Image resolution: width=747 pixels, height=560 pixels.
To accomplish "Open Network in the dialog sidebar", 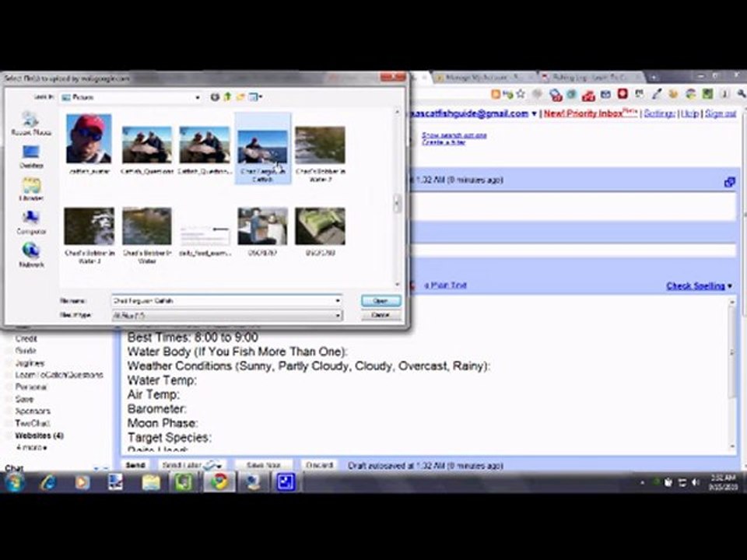I will pos(30,256).
